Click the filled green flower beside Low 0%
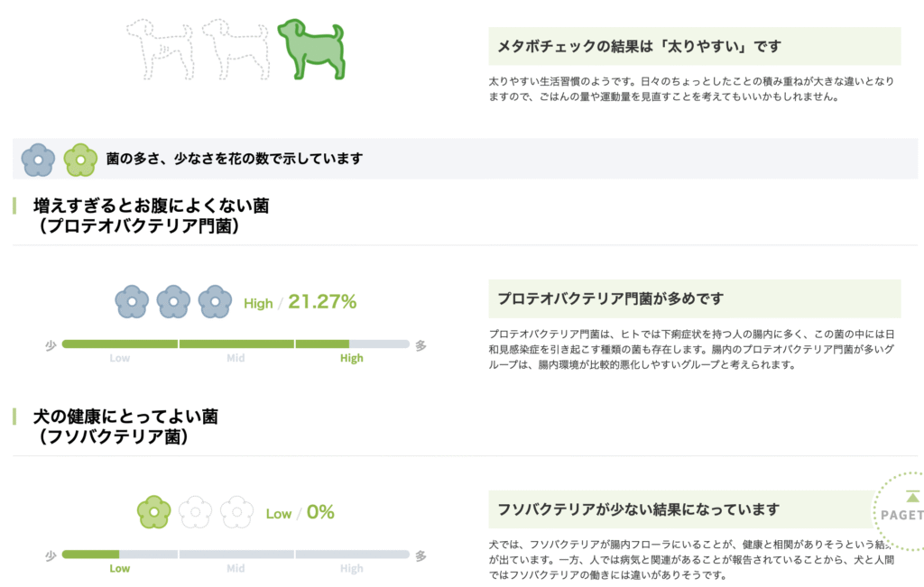924x587 pixels. (153, 512)
